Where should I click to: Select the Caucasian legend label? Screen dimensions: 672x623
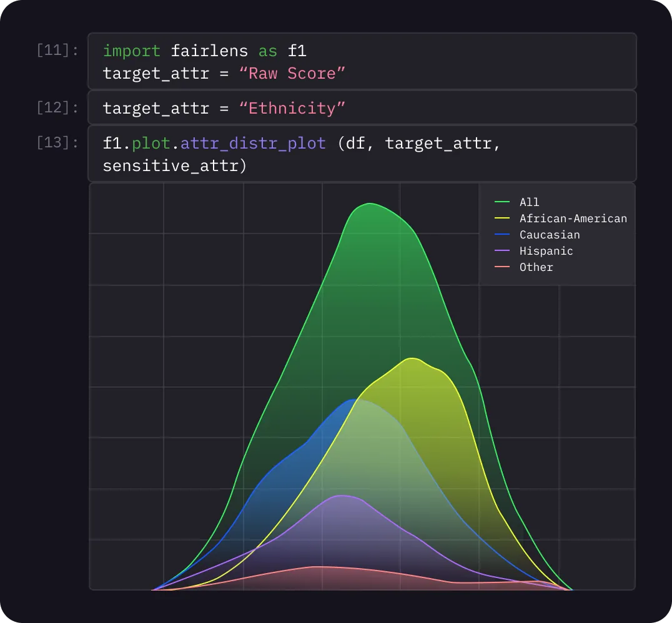(x=550, y=235)
